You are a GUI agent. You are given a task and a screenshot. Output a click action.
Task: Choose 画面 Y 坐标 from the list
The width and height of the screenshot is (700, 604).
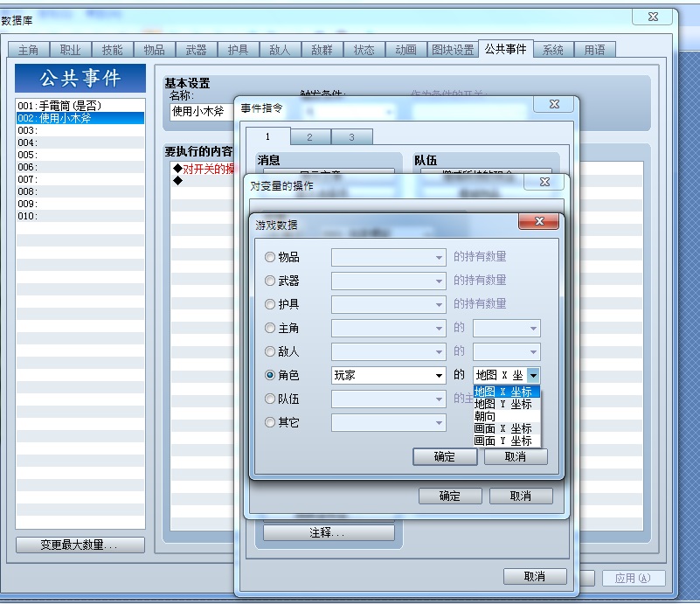(507, 441)
